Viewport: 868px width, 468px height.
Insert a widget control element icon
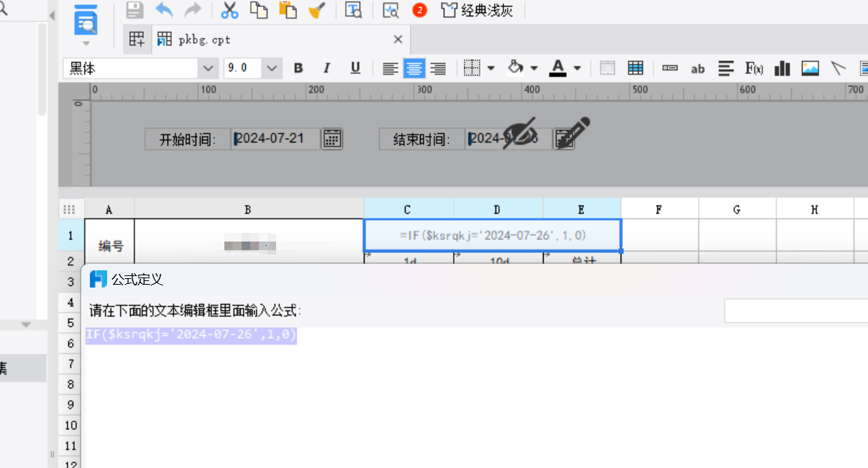(670, 68)
